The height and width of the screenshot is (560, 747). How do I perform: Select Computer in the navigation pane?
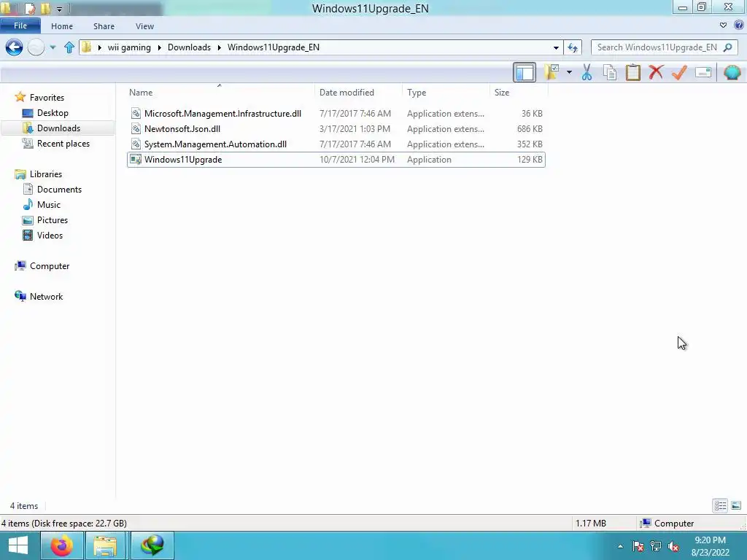tap(50, 265)
